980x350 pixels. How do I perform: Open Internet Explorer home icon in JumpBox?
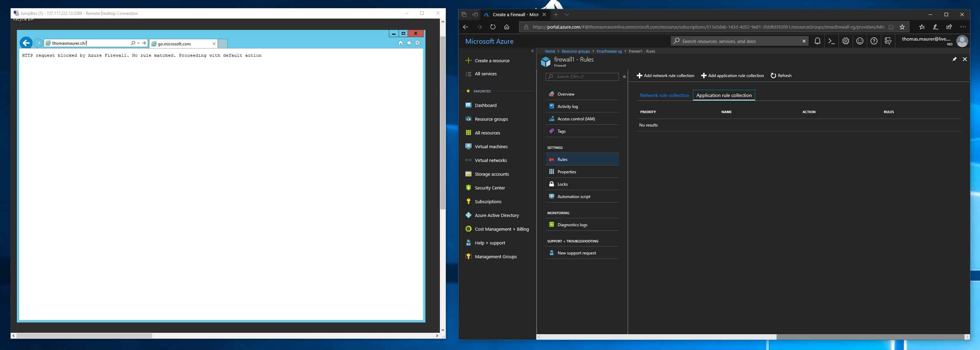click(400, 43)
